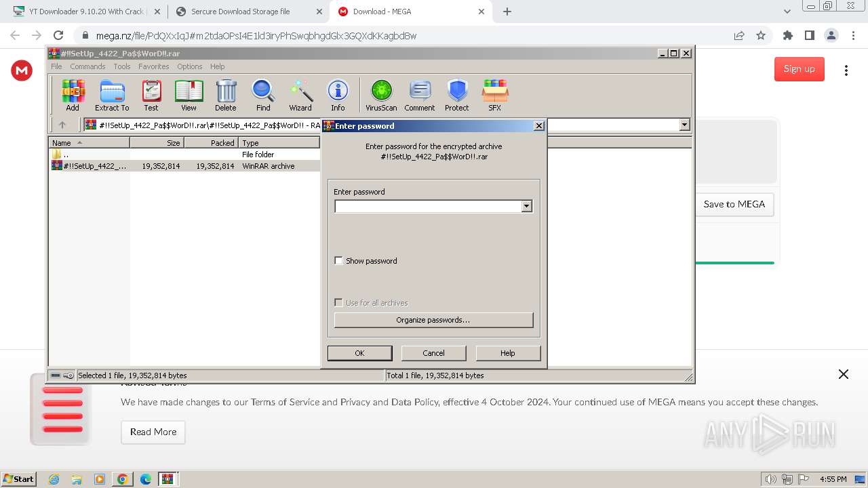
Task: Open Internet Explorer from taskbar
Action: pyautogui.click(x=54, y=479)
